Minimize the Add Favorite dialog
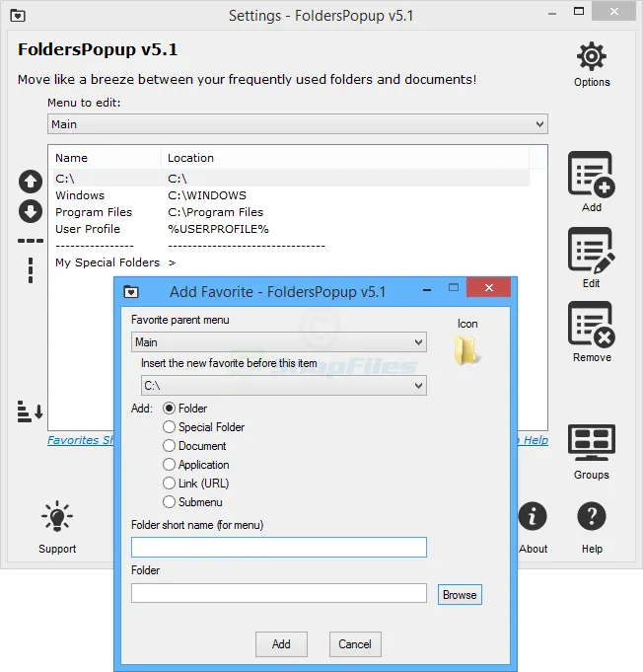The width and height of the screenshot is (643, 672). (427, 290)
